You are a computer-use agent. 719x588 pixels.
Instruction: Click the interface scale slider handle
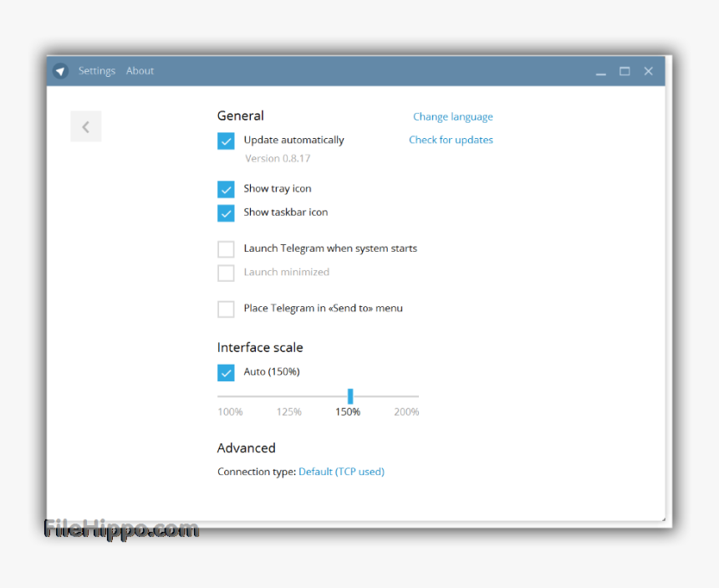(x=350, y=396)
